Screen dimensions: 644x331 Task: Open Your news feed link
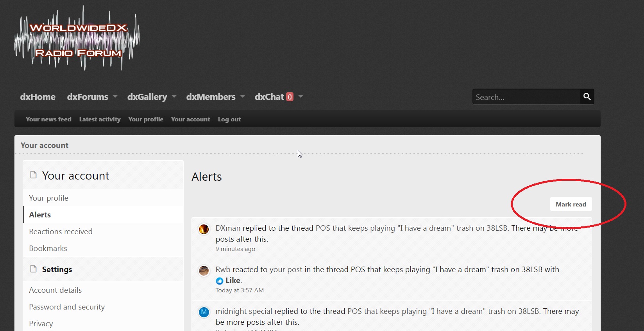[48, 119]
